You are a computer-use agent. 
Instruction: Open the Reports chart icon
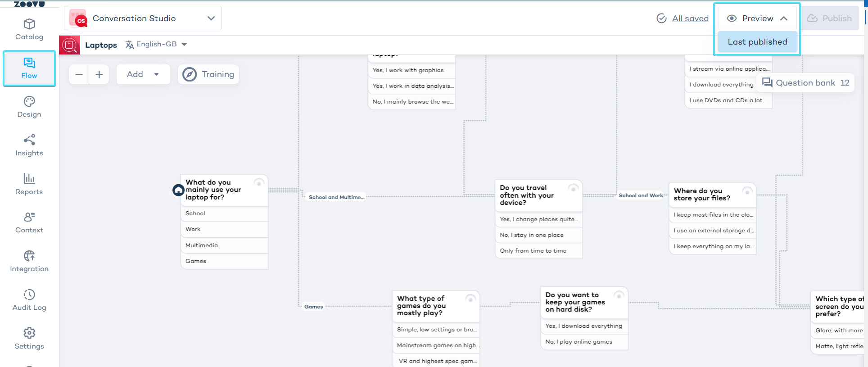(29, 178)
